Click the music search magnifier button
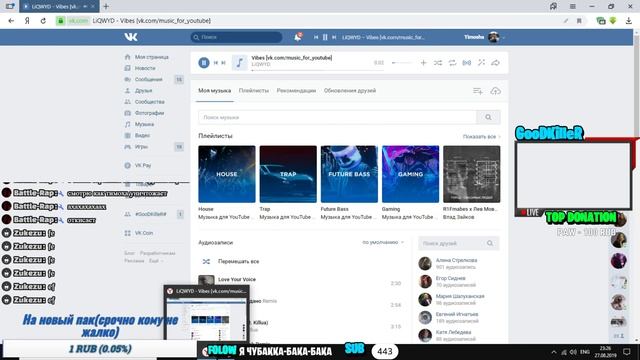This screenshot has width=640, height=360. tap(488, 117)
